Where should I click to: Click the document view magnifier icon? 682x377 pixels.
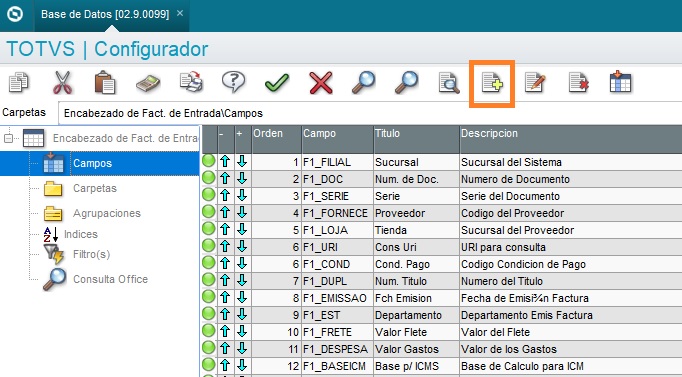449,83
